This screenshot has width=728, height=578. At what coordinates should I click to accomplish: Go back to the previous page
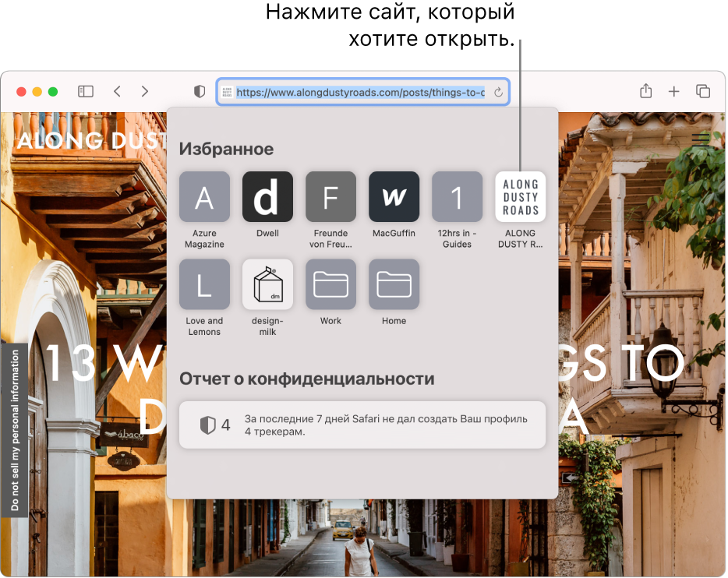117,91
